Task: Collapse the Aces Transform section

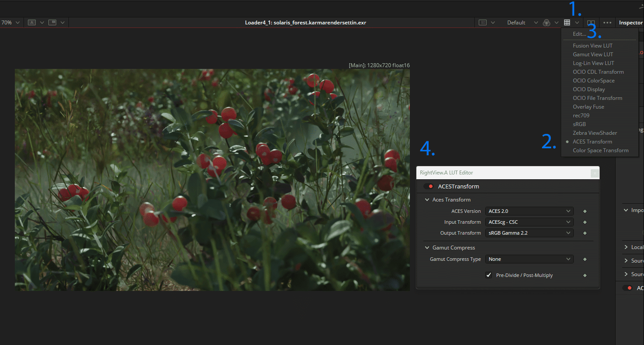Action: tap(427, 199)
